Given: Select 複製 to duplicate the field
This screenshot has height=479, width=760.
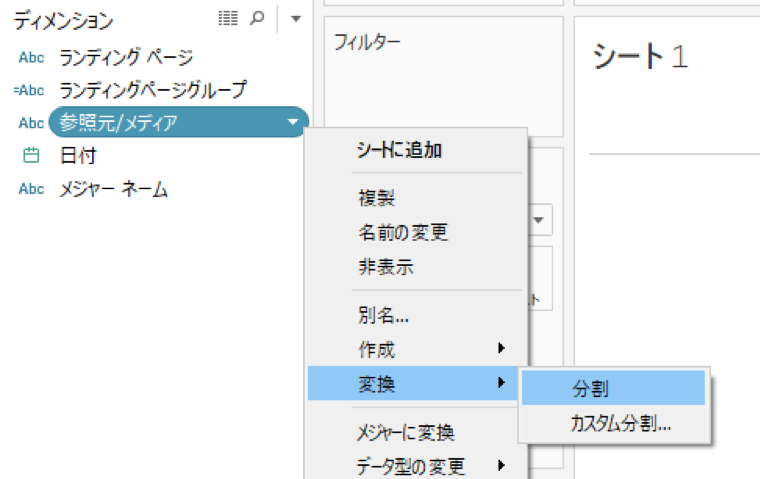Looking at the screenshot, I should (x=376, y=199).
